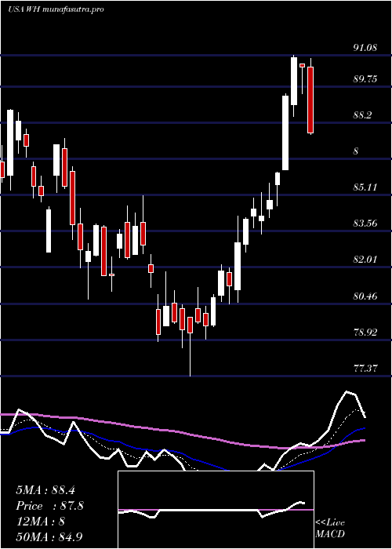Click the Price : 87.8 value
The width and height of the screenshot is (392, 549).
(x=49, y=506)
